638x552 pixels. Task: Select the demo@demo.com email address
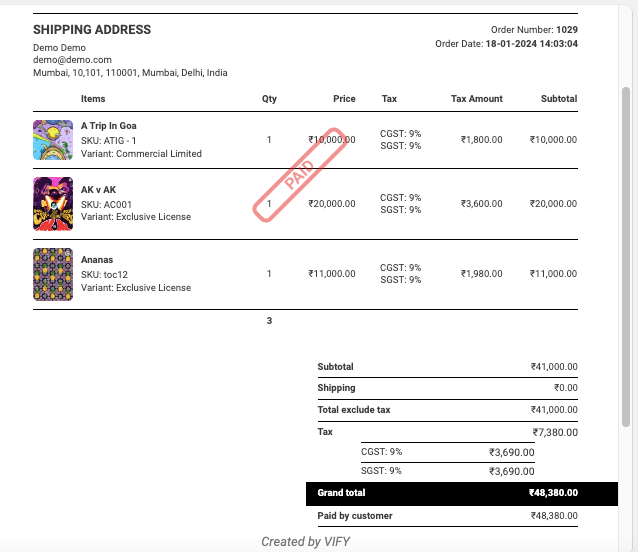click(x=72, y=60)
